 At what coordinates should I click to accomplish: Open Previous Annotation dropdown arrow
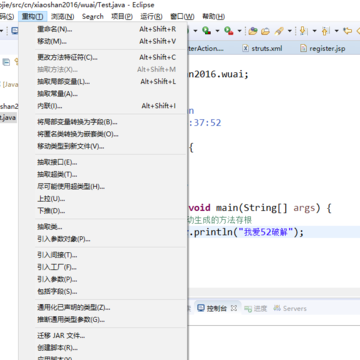tap(336, 31)
